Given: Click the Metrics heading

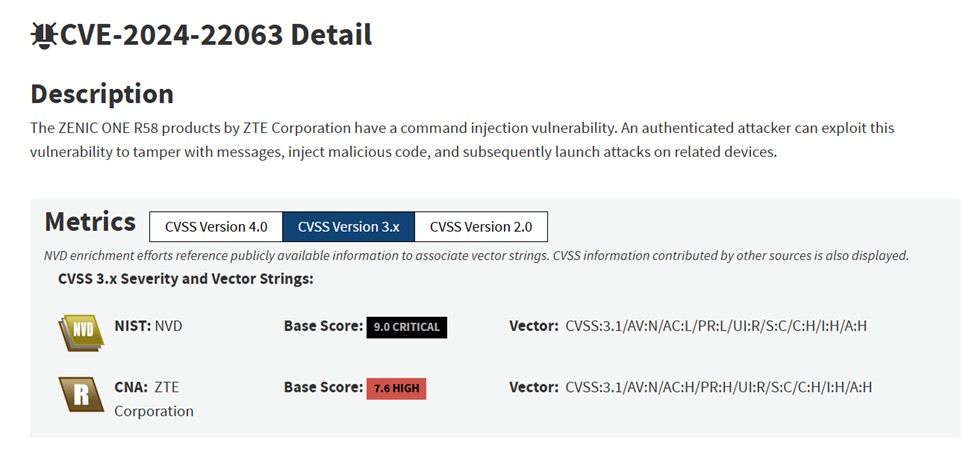Looking at the screenshot, I should pyautogui.click(x=90, y=222).
